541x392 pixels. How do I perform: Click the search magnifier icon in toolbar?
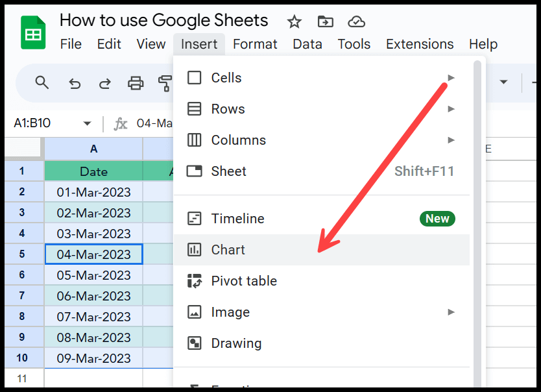(x=42, y=83)
